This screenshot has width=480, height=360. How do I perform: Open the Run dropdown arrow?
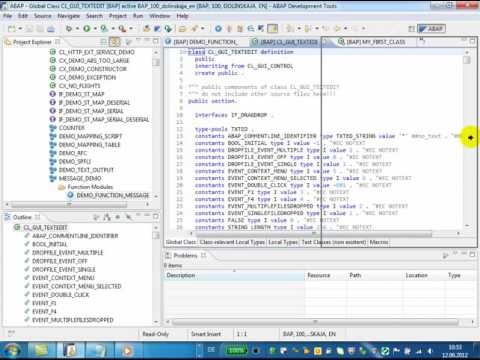tap(95, 29)
